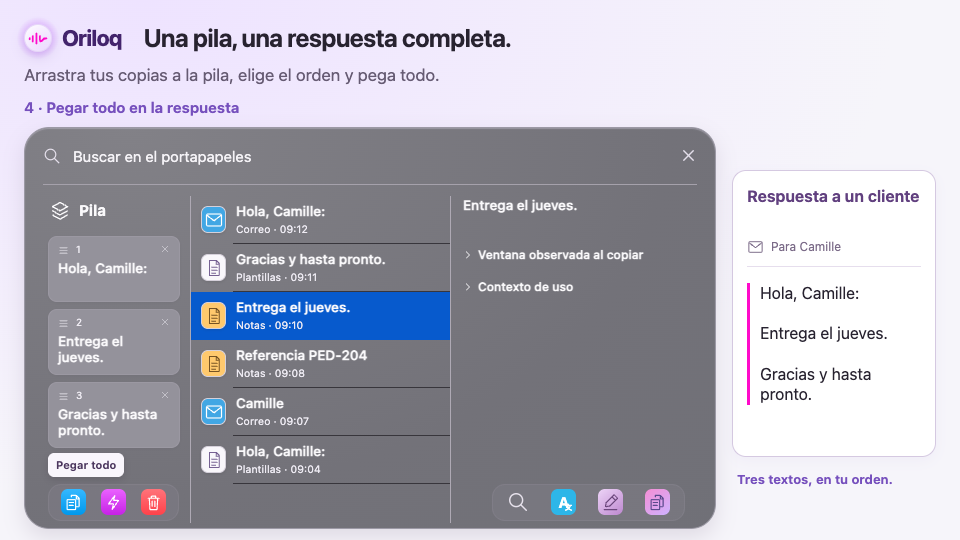Click the reorder handle of stack item 2

coord(63,323)
